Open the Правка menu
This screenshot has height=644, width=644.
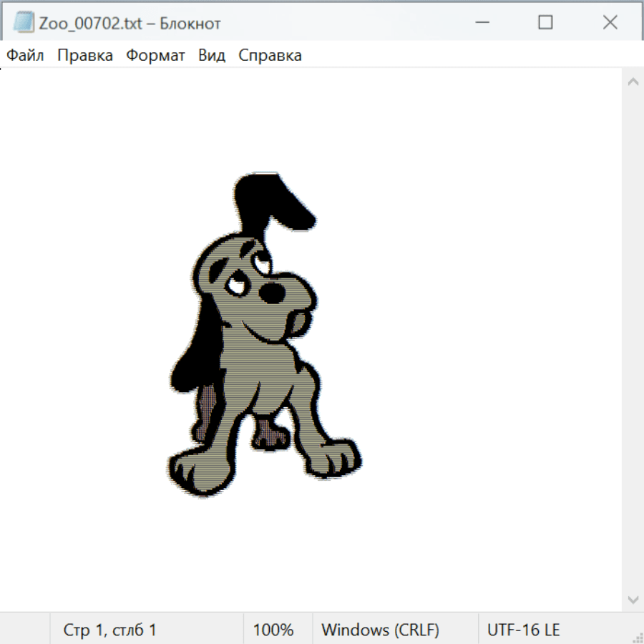[85, 56]
